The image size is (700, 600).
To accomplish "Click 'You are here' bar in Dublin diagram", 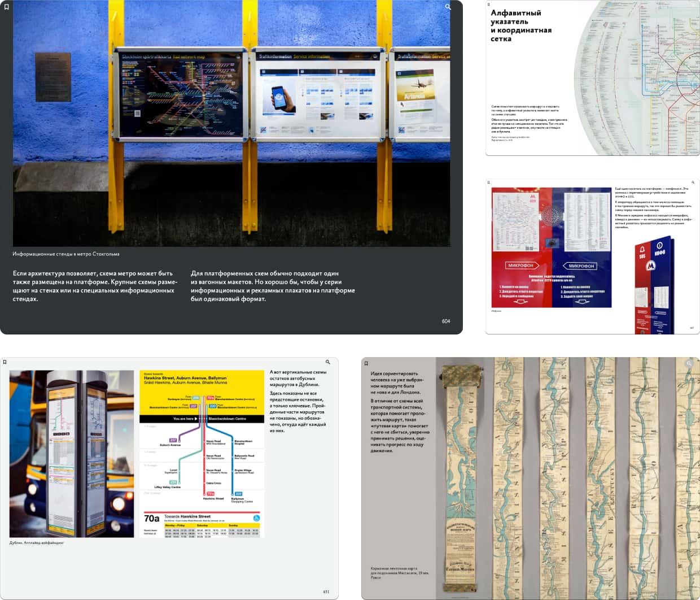I will pyautogui.click(x=202, y=419).
